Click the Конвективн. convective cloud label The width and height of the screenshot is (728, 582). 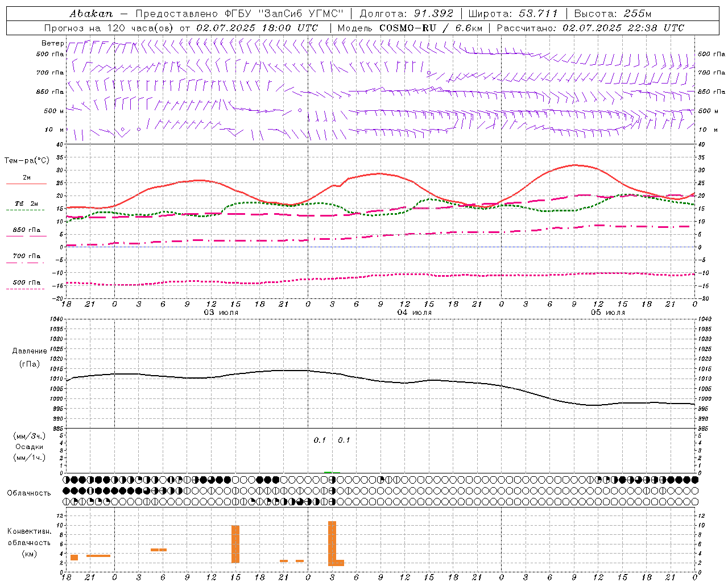point(29,531)
